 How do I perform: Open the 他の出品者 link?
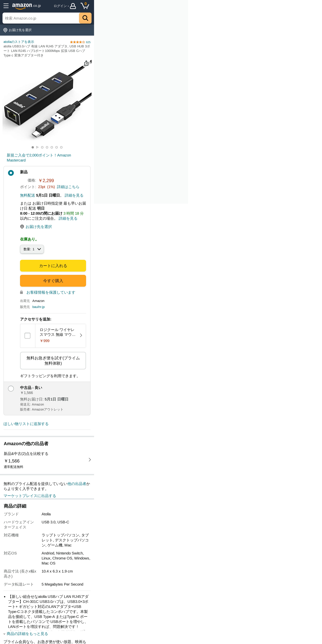click(x=77, y=484)
